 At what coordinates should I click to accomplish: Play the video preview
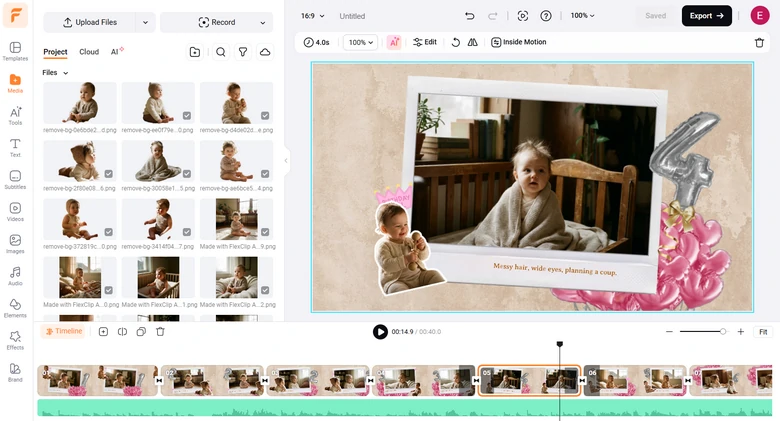[x=380, y=332]
